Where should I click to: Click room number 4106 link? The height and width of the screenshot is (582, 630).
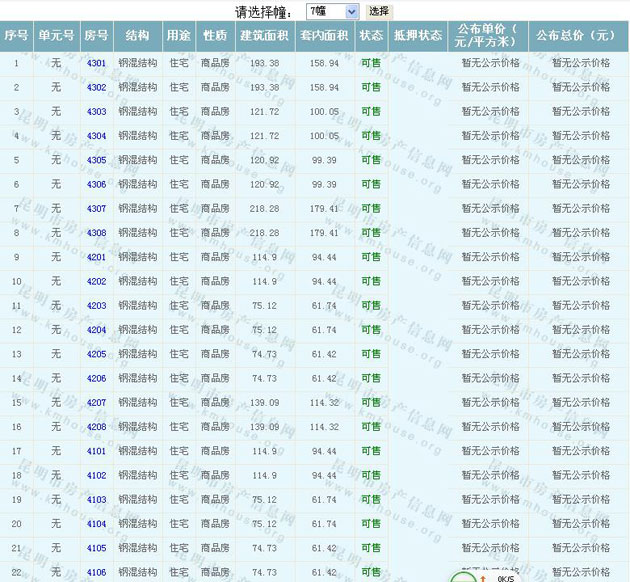(96, 572)
